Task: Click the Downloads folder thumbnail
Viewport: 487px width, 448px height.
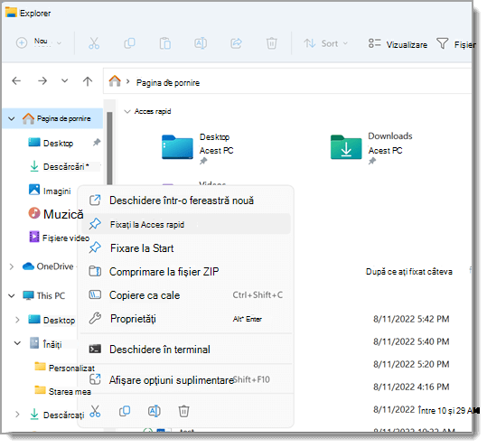Action: [x=346, y=147]
